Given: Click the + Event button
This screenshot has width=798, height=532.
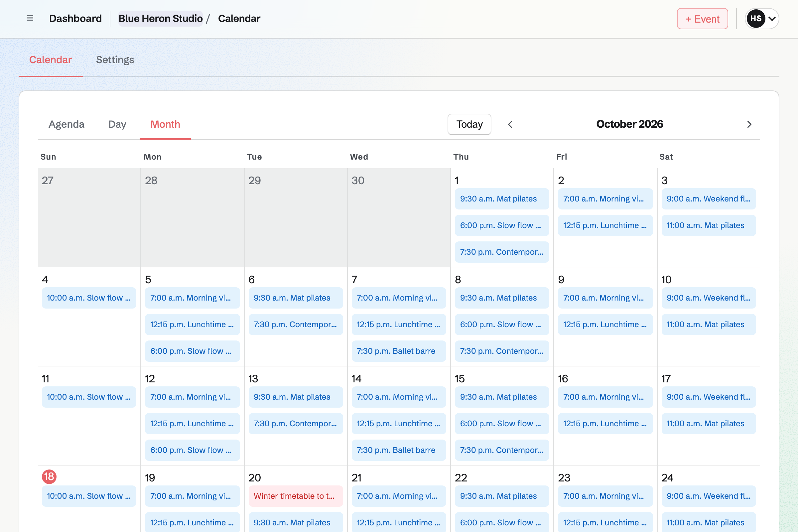Looking at the screenshot, I should click(x=702, y=19).
